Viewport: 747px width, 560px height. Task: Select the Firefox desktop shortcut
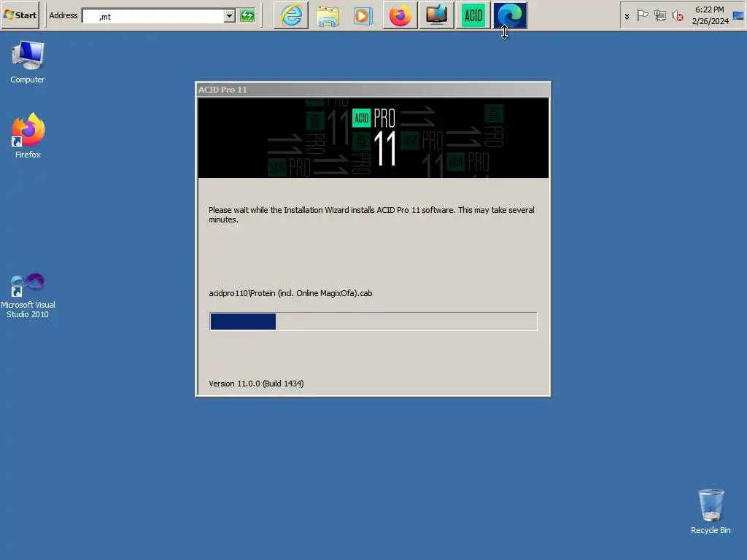pos(28,136)
